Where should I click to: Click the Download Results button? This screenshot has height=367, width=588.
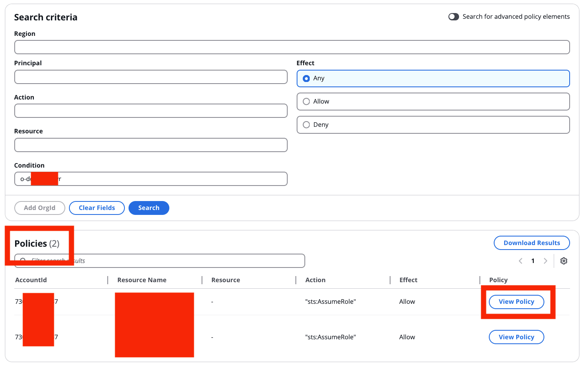[532, 243]
